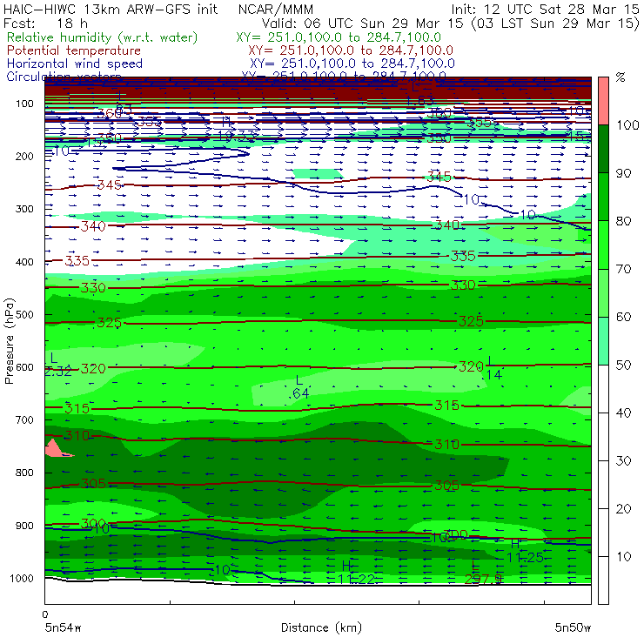644x644 pixels.
Task: Select the 70–80% bright green colorbar segment
Action: (603, 245)
